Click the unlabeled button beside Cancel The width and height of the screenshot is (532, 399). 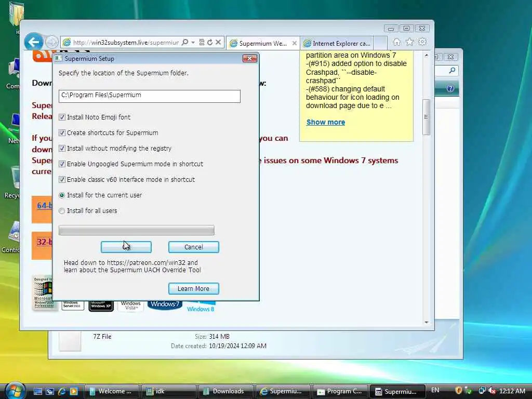tap(126, 247)
